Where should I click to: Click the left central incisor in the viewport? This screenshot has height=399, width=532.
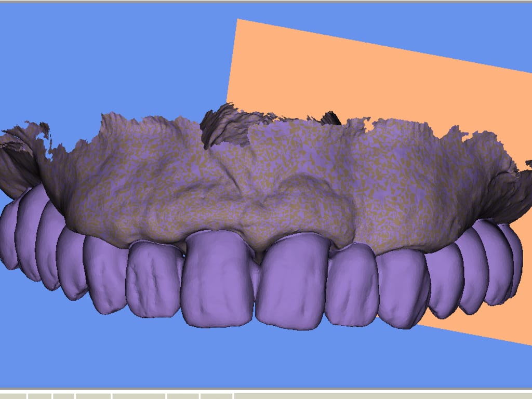click(217, 281)
